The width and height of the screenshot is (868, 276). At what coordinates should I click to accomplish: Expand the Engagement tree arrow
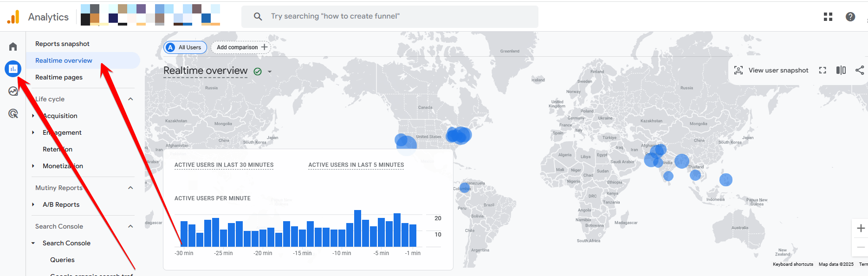click(33, 132)
